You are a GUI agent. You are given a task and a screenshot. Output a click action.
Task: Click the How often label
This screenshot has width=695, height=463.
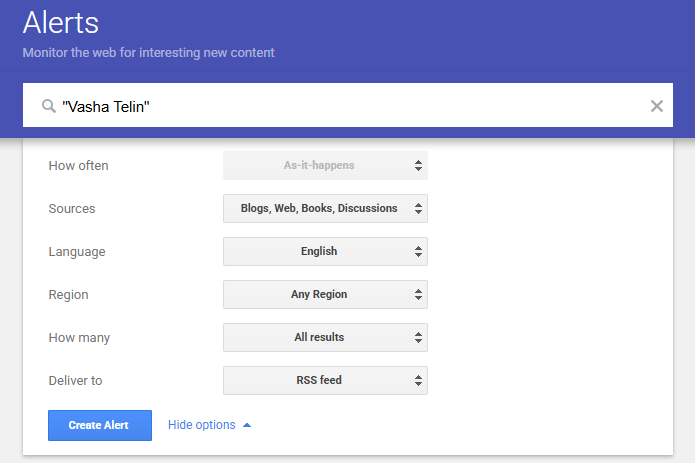[x=78, y=166]
